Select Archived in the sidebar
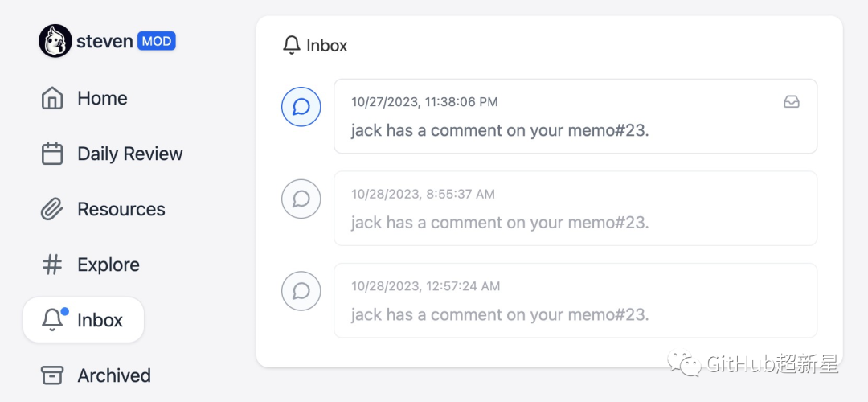The width and height of the screenshot is (868, 402). click(113, 375)
